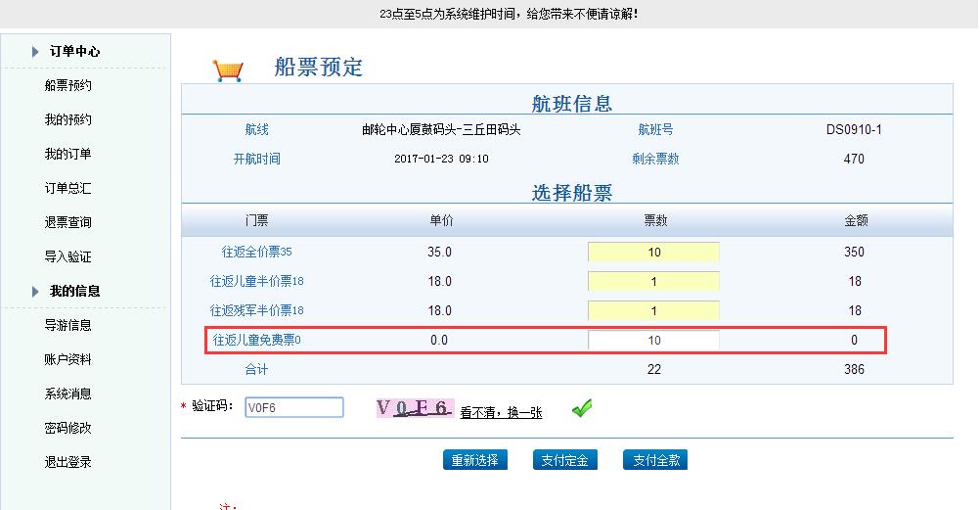The height and width of the screenshot is (510, 980).
Task: Open 船票预约 in the sidebar
Action: (x=68, y=86)
